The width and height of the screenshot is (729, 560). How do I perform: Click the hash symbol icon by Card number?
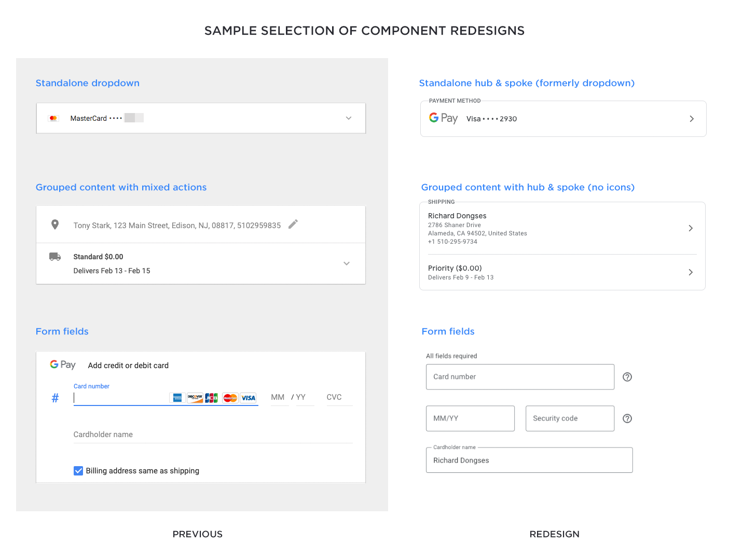pyautogui.click(x=55, y=398)
